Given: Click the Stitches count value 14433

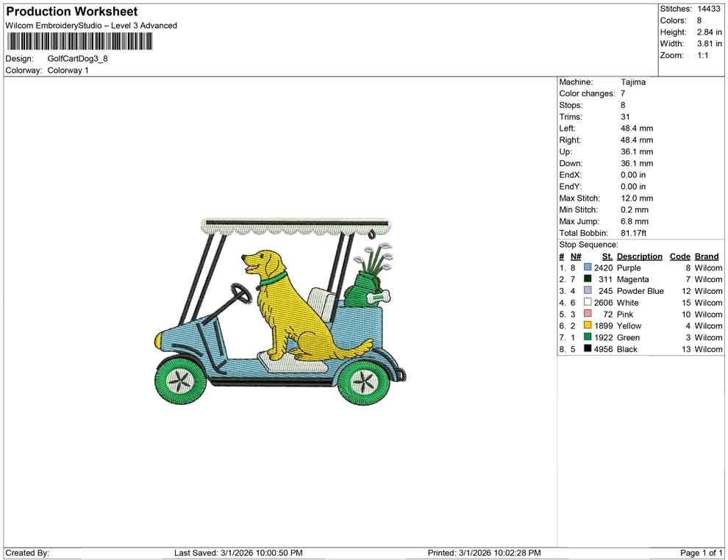Looking at the screenshot, I should tap(710, 9).
